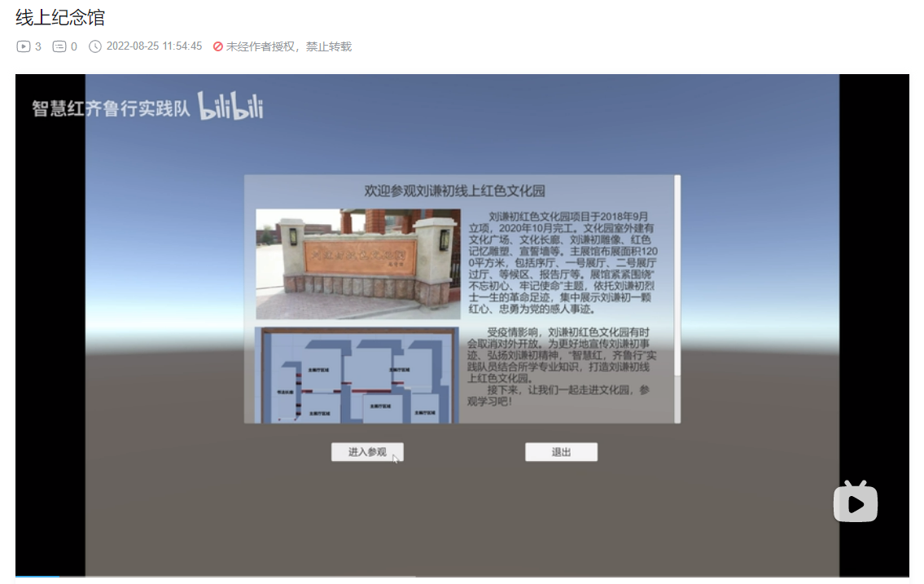The height and width of the screenshot is (584, 924).
Task: Click the video progress bar at bottom
Action: 462,576
